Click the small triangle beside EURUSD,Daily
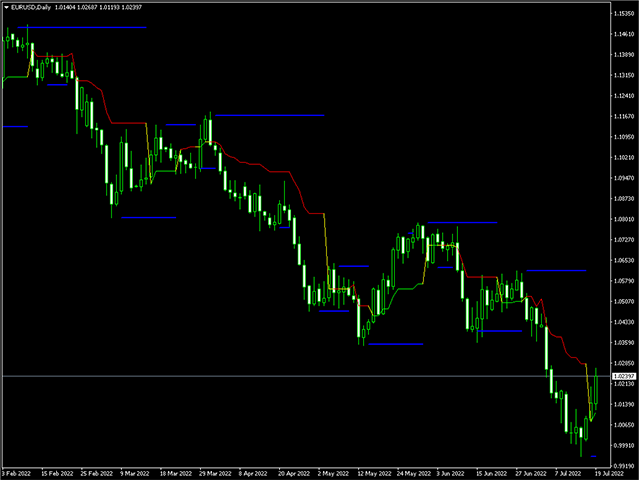The height and width of the screenshot is (480, 640). [x=7, y=7]
